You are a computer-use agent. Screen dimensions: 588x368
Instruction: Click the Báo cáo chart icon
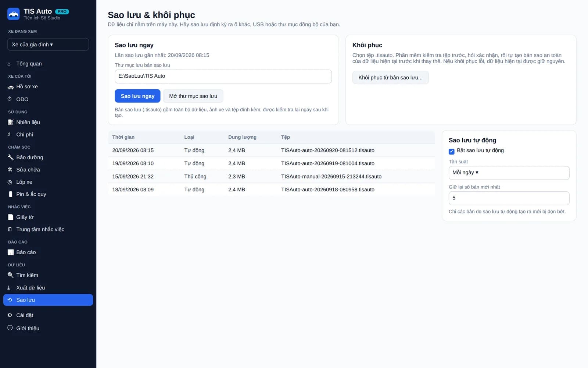(x=11, y=252)
